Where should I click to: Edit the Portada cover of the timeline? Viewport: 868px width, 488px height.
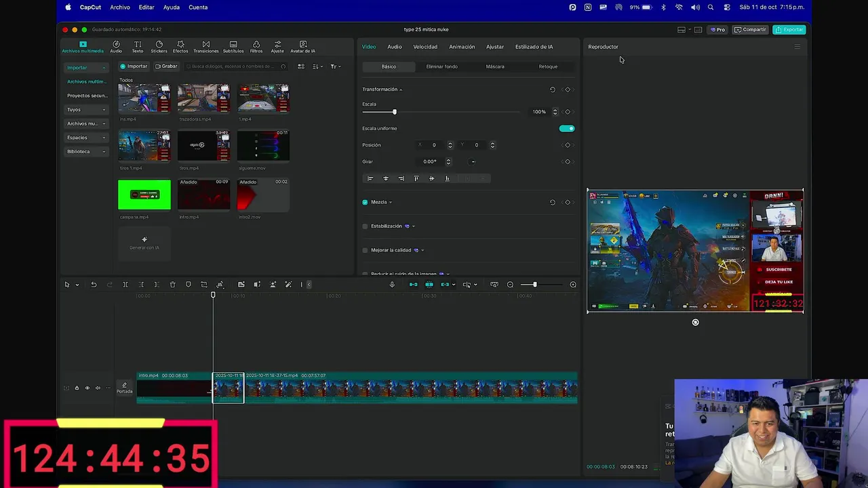click(124, 388)
